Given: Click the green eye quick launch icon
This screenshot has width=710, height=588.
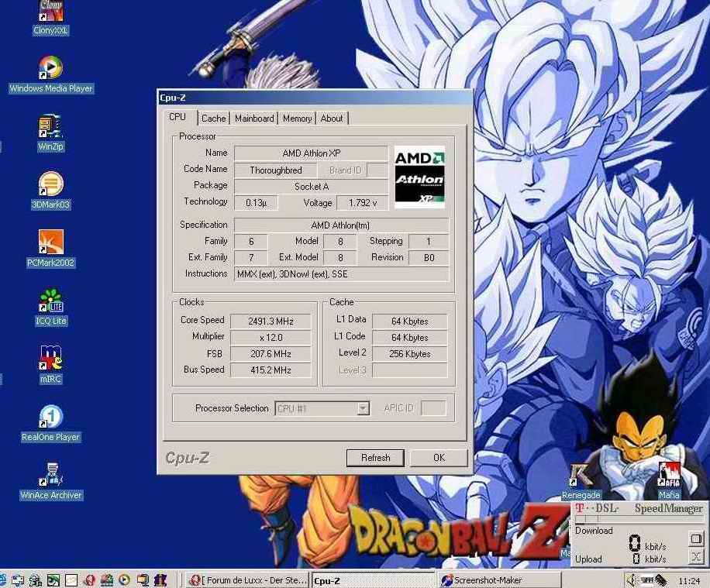Looking at the screenshot, I should 53,579.
